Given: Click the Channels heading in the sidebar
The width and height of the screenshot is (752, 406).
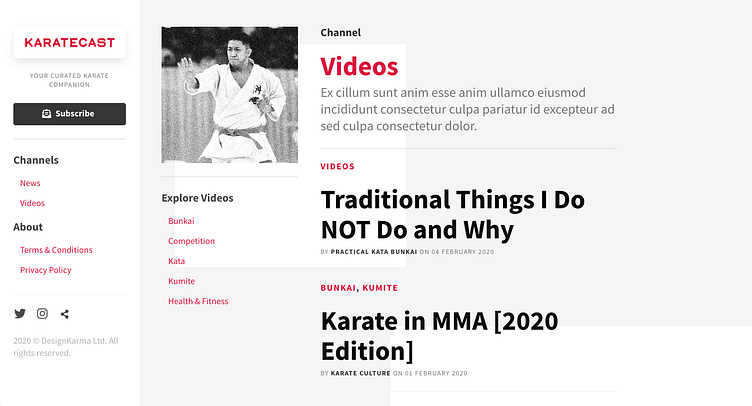Looking at the screenshot, I should tap(36, 160).
